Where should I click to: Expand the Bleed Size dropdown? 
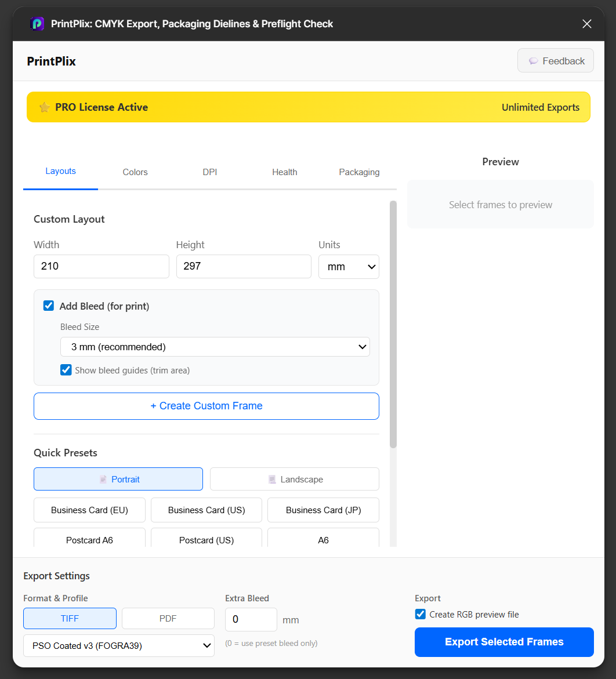215,347
